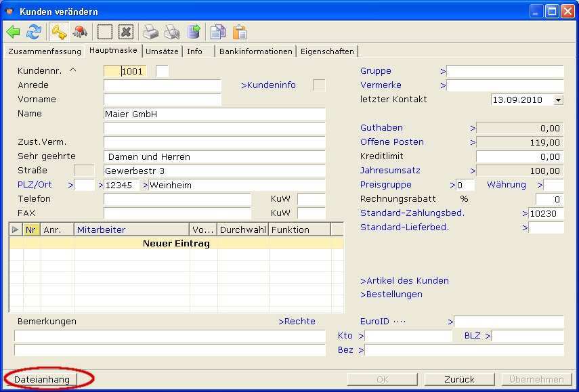Expand the Gruppe lookup arrow
Viewport: 579px width, 392px height.
(443, 71)
